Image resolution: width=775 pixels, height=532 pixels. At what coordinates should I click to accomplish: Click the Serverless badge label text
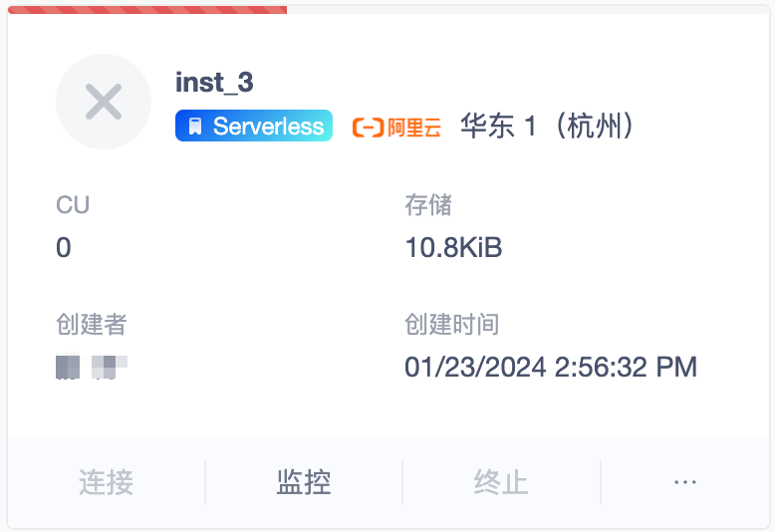click(x=268, y=127)
